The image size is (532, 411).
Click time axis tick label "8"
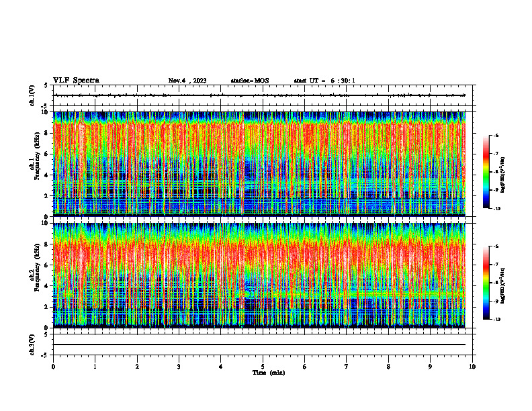coord(388,367)
